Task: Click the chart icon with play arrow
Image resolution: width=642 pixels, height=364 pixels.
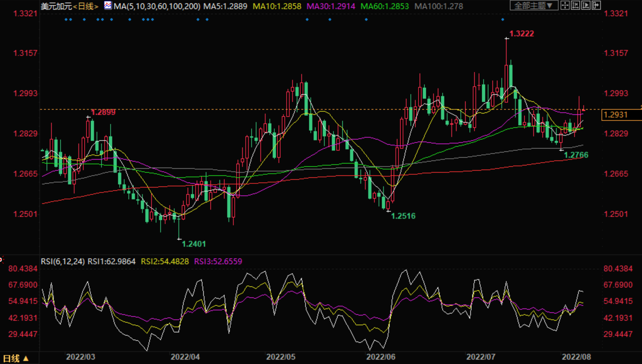Action: tap(586, 6)
